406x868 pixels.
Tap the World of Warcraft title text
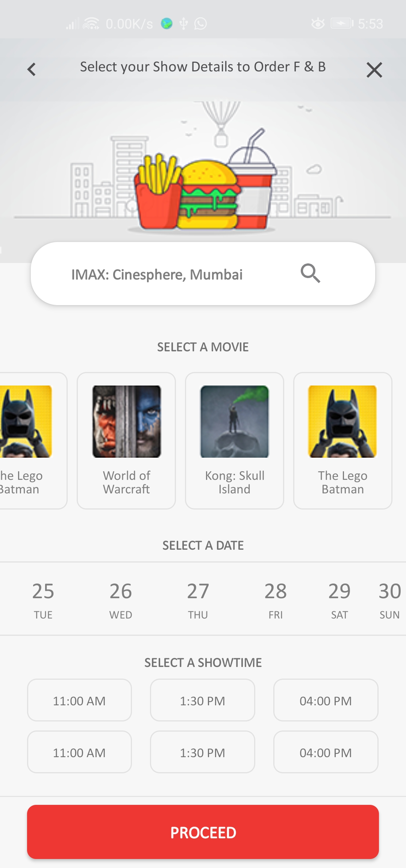127,482
